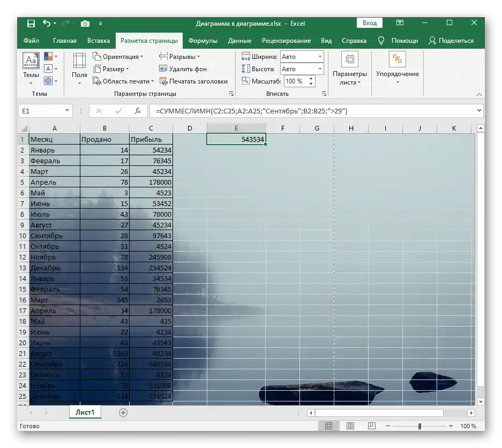This screenshot has height=448, width=502.
Task: Click the Вход sign-in button
Action: [x=370, y=23]
